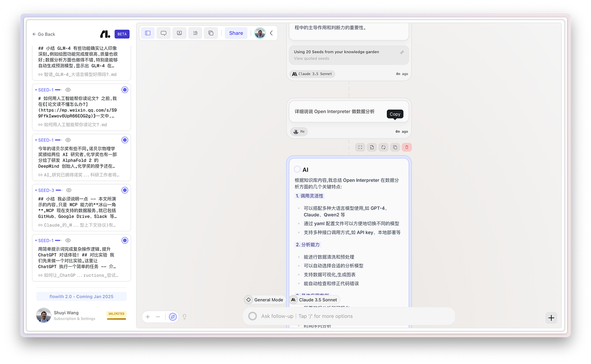Viewport: 591px width, 364px height.
Task: Select Copy from the message tooltip
Action: [395, 114]
